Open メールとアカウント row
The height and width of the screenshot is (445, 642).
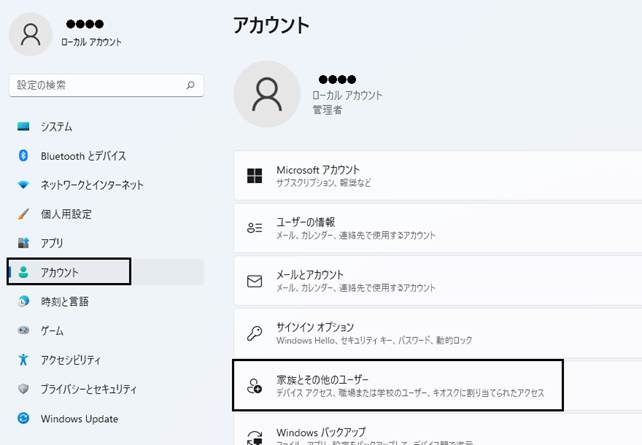pos(438,281)
